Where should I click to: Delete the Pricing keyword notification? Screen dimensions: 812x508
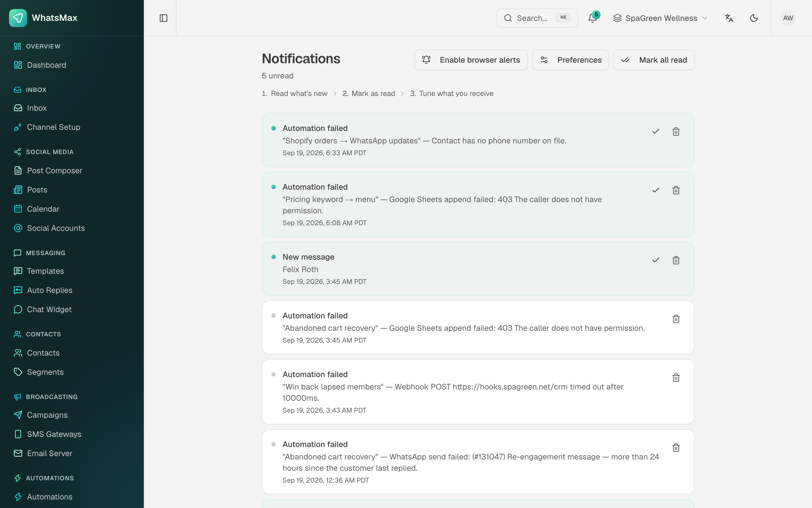(x=676, y=190)
